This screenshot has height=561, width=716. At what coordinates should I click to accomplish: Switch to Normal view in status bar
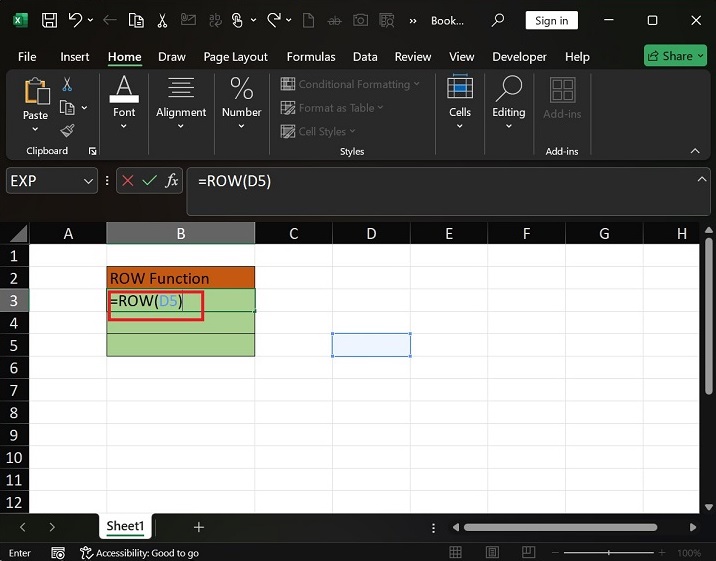[x=456, y=553]
